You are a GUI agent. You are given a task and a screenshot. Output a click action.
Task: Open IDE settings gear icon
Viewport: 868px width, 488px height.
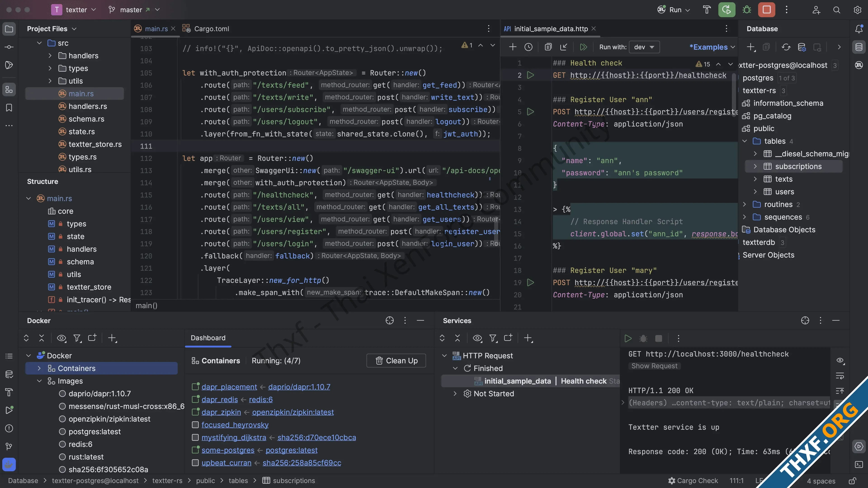(858, 10)
